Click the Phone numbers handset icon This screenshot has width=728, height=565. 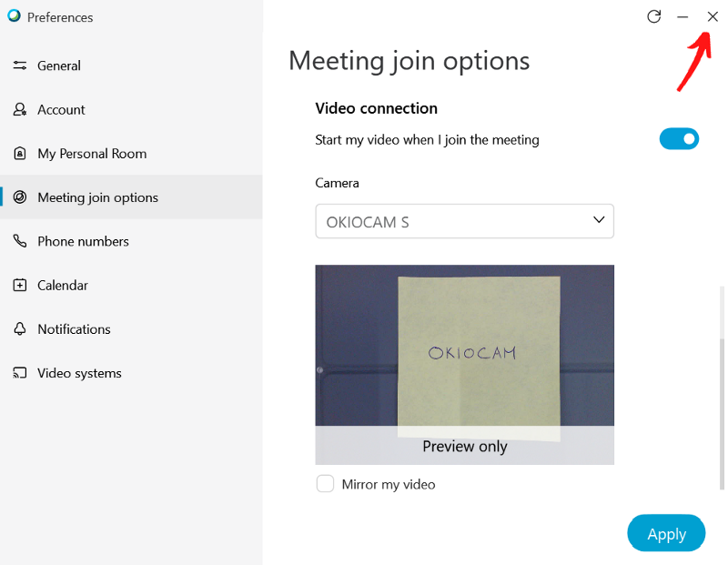point(20,241)
